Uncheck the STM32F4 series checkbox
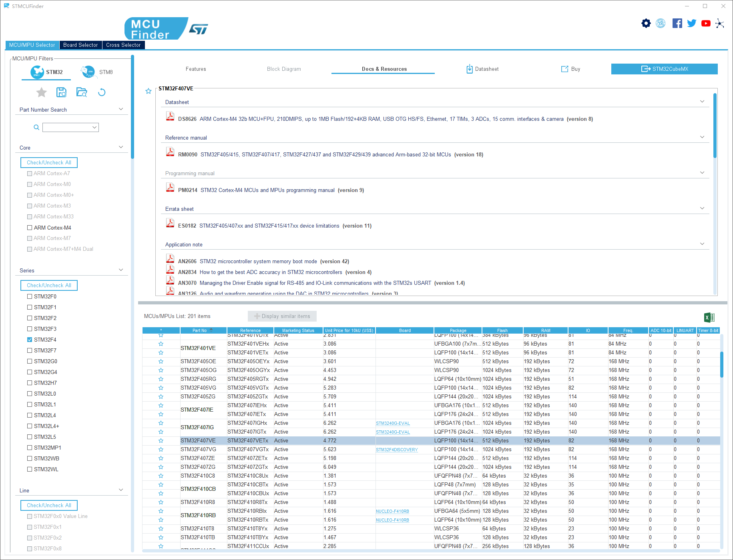733x560 pixels. pyautogui.click(x=30, y=340)
